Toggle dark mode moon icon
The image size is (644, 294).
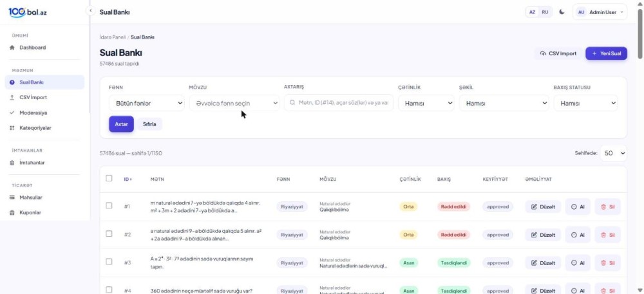(x=562, y=12)
